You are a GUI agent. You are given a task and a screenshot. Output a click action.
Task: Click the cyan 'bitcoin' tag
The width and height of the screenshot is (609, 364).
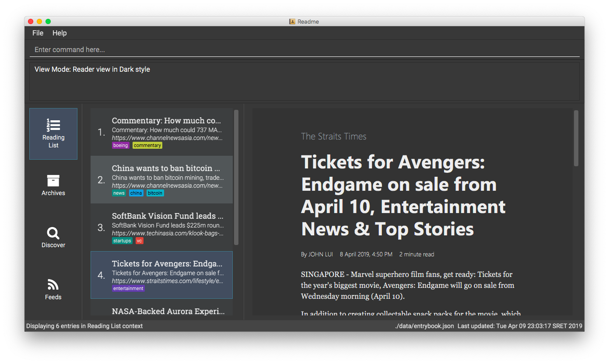click(155, 193)
